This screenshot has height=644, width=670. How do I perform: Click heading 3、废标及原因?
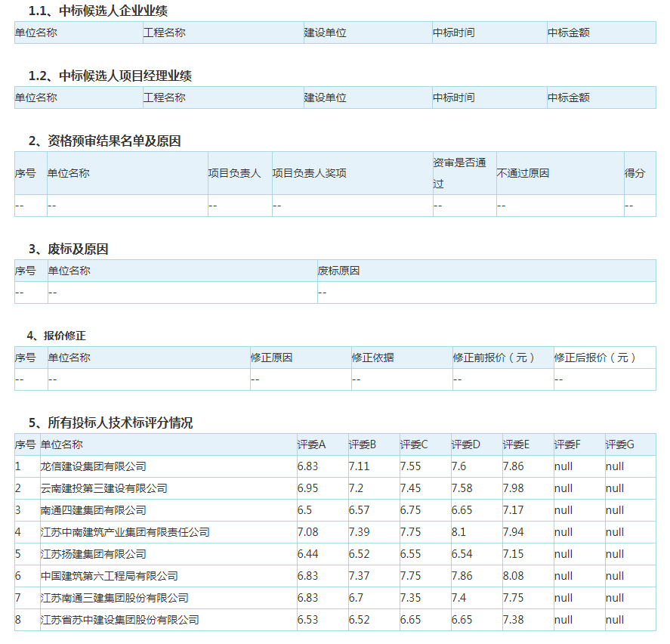click(69, 249)
